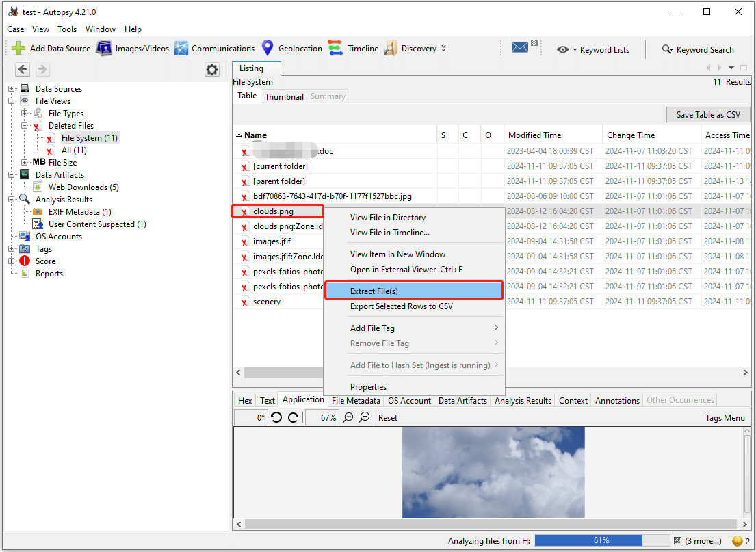Switch to the Thumbnail tab

pyautogui.click(x=284, y=96)
